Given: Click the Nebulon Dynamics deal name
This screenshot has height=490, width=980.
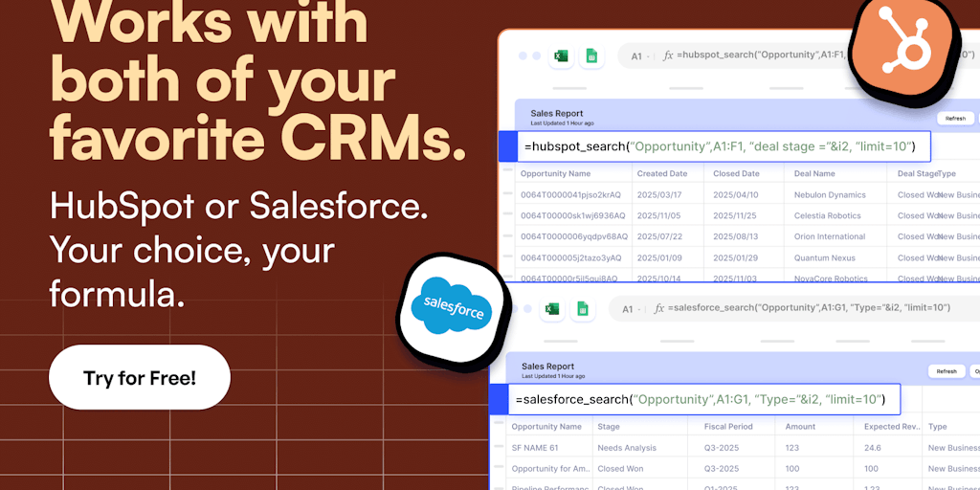Looking at the screenshot, I should click(830, 195).
